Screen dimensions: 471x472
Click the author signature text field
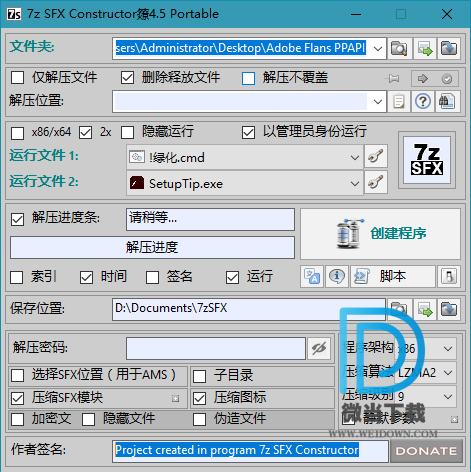(x=250, y=451)
